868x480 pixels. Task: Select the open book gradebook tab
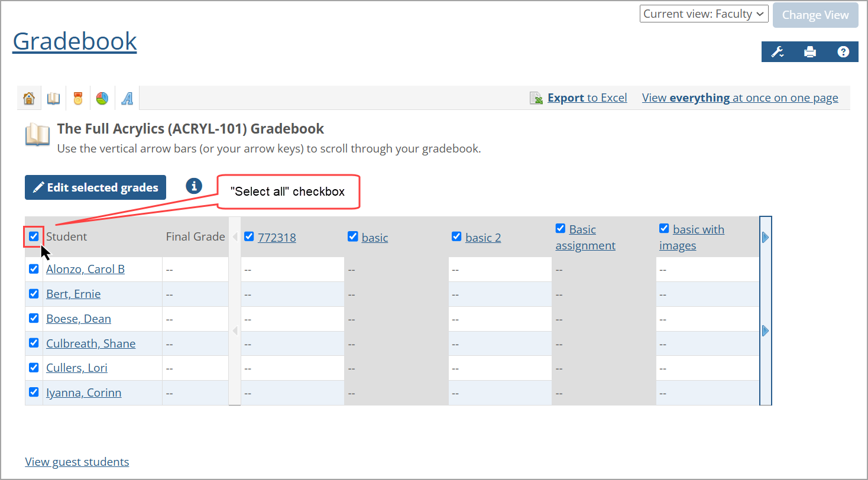pos(53,98)
